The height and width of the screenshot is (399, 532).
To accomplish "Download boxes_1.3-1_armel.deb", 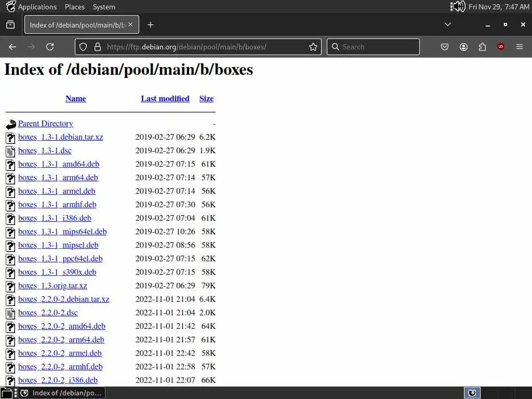I will 57,191.
